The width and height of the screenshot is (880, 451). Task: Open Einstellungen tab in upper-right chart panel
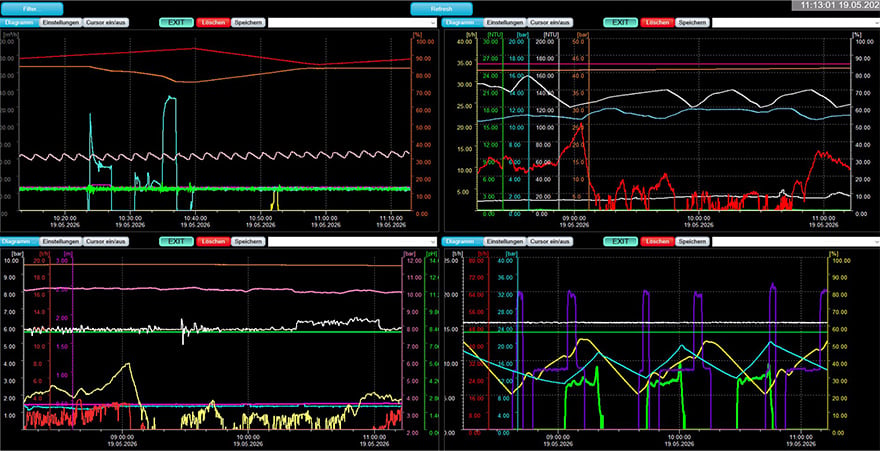tap(505, 22)
